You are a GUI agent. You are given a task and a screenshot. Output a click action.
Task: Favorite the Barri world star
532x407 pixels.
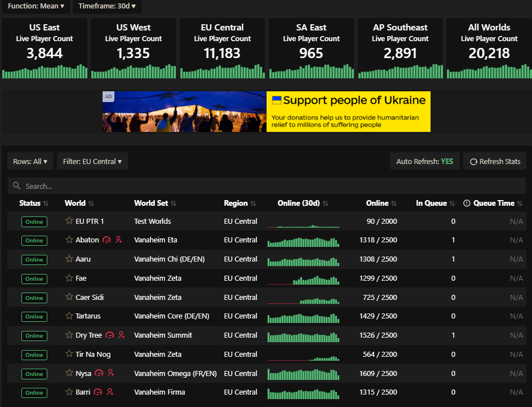coord(69,392)
